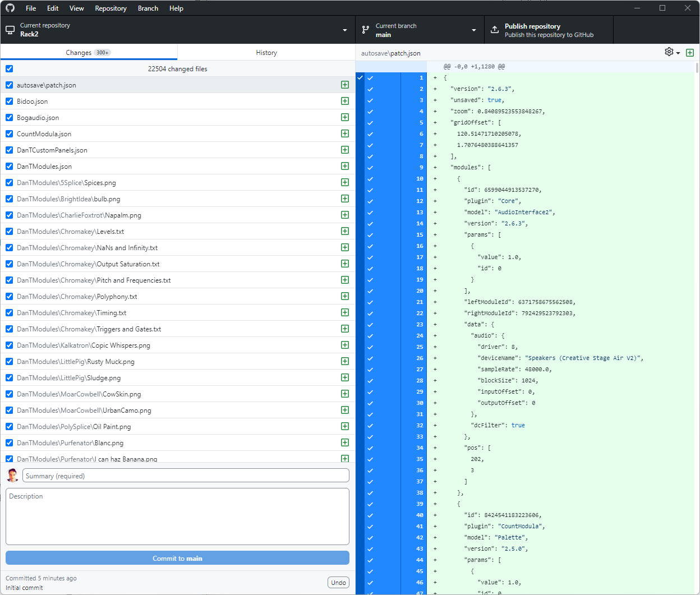Uncheck the Rusty Muck.png checkbox
Image resolution: width=700 pixels, height=595 pixels.
click(9, 362)
